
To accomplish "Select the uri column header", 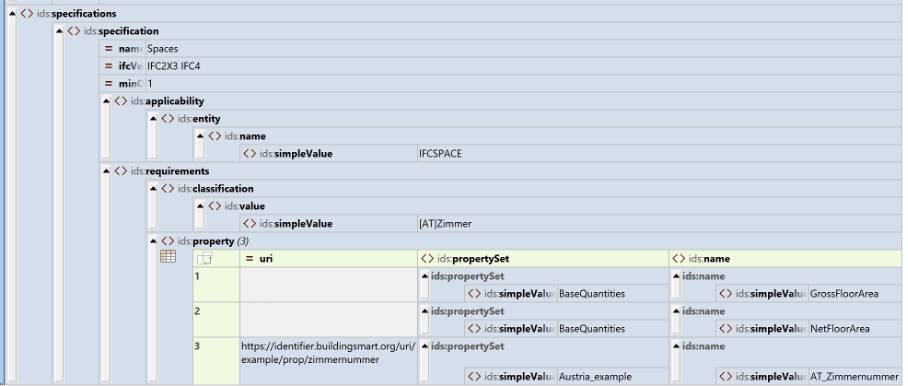I will (328, 259).
